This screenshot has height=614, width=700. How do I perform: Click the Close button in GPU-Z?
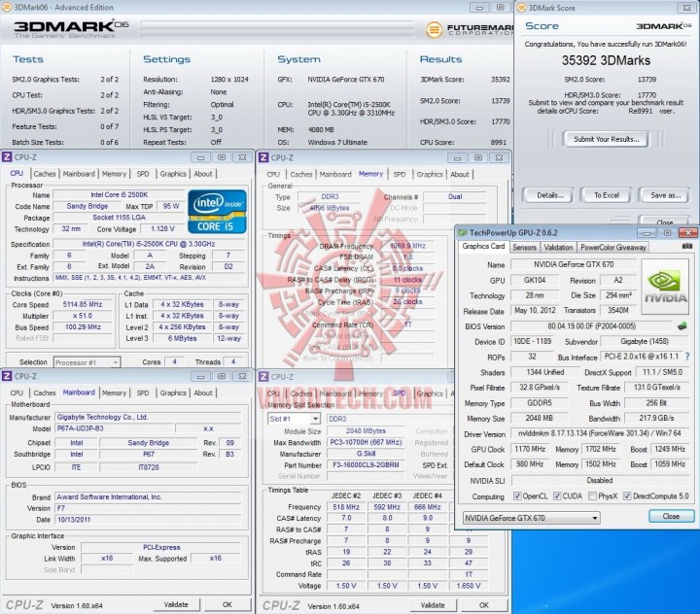[671, 516]
